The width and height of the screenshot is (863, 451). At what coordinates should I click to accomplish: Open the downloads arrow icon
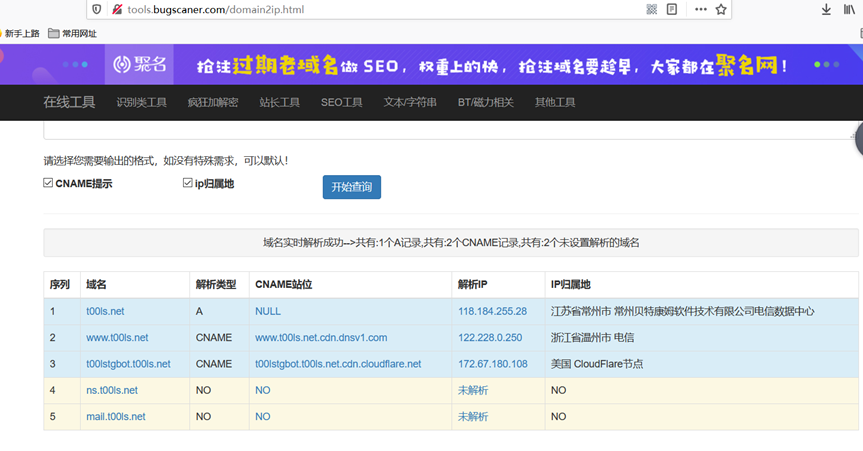[x=826, y=10]
